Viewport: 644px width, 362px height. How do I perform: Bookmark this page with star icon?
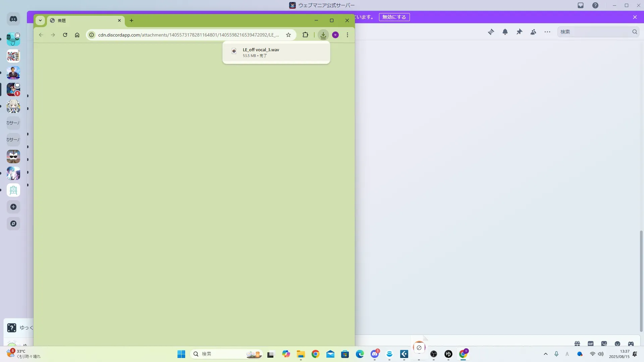(x=288, y=35)
